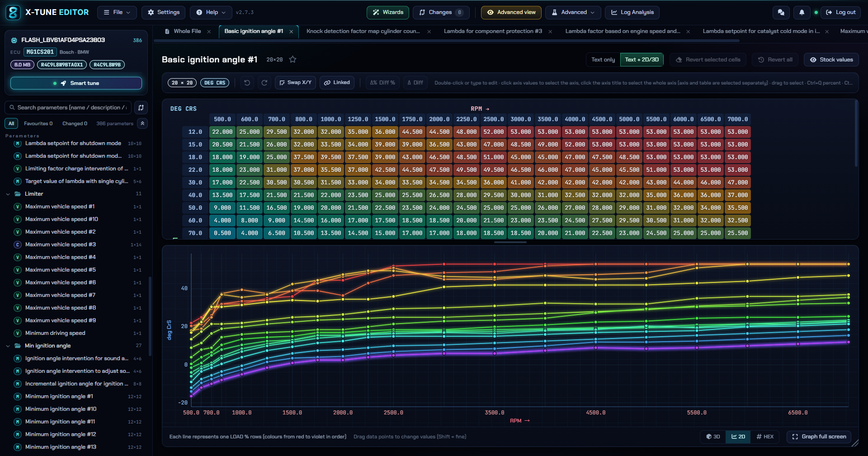Image resolution: width=868 pixels, height=456 pixels.
Task: Switch graph to 3D mode
Action: (x=713, y=437)
